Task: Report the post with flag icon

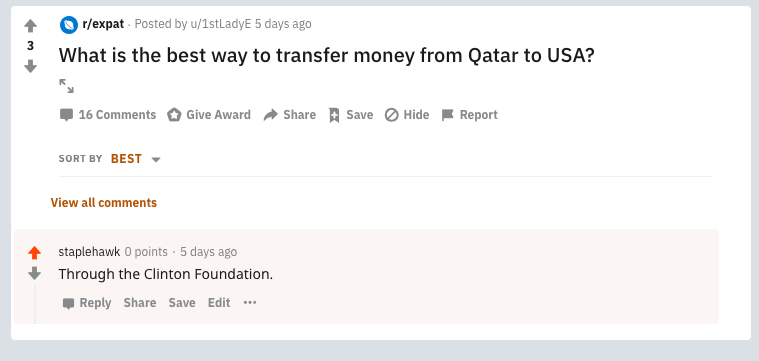Action: pyautogui.click(x=469, y=115)
